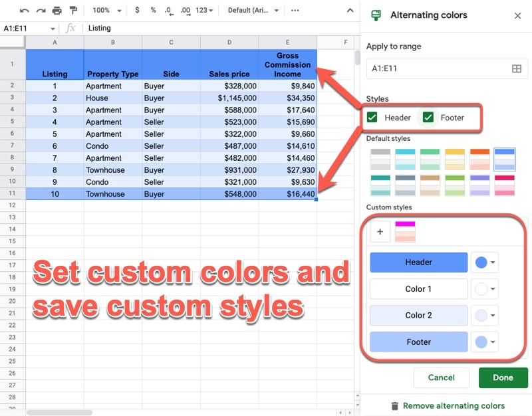The height and width of the screenshot is (416, 532).
Task: Uncheck the Footer style checkbox
Action: tap(428, 118)
